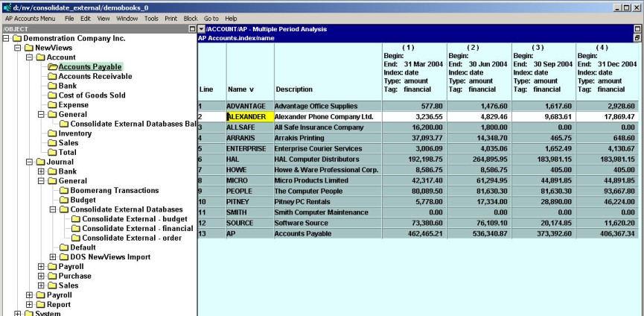Viewport: 644px width, 316px height.
Task: Click the Boomerang Transactions folder icon
Action: (64, 190)
